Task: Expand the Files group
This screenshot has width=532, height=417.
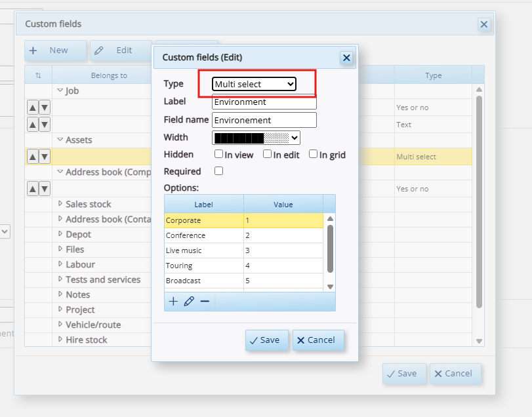Action: pos(60,249)
